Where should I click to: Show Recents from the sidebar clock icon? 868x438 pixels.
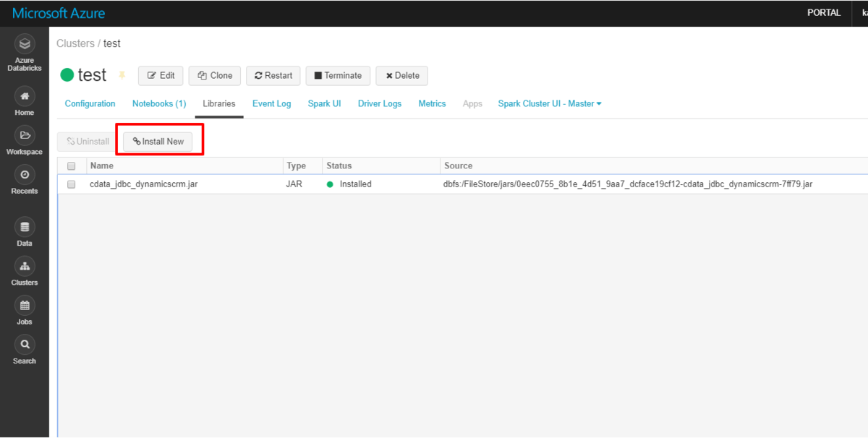point(25,174)
